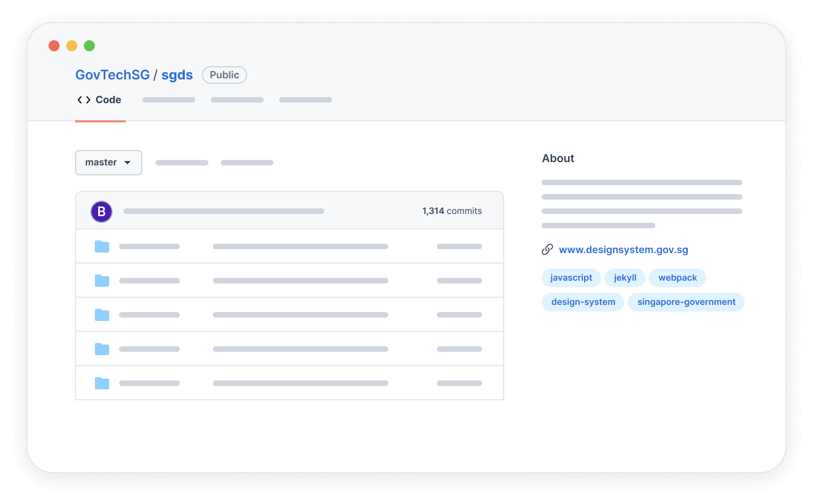Open the fourth folder icon in file list
The image size is (813, 504).
102,349
